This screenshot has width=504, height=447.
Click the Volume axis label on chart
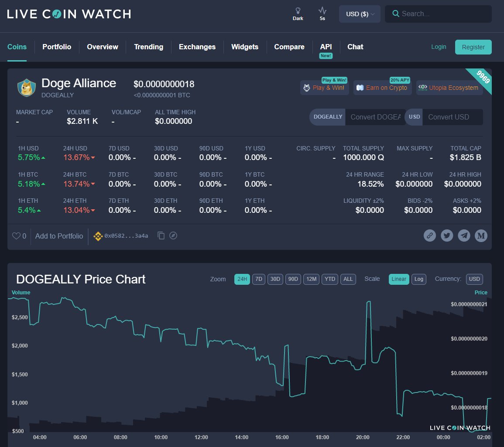tap(21, 293)
